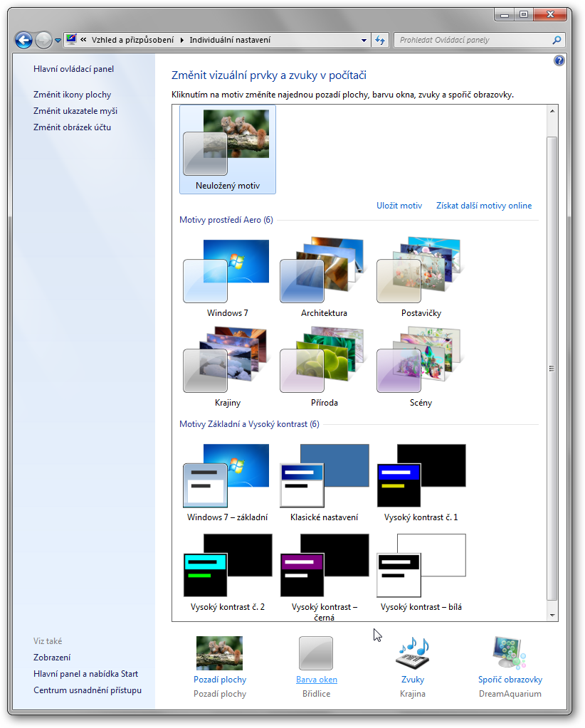The width and height of the screenshot is (585, 728).
Task: Click the Motivy prostředí Aero (6) header
Action: pos(226,220)
